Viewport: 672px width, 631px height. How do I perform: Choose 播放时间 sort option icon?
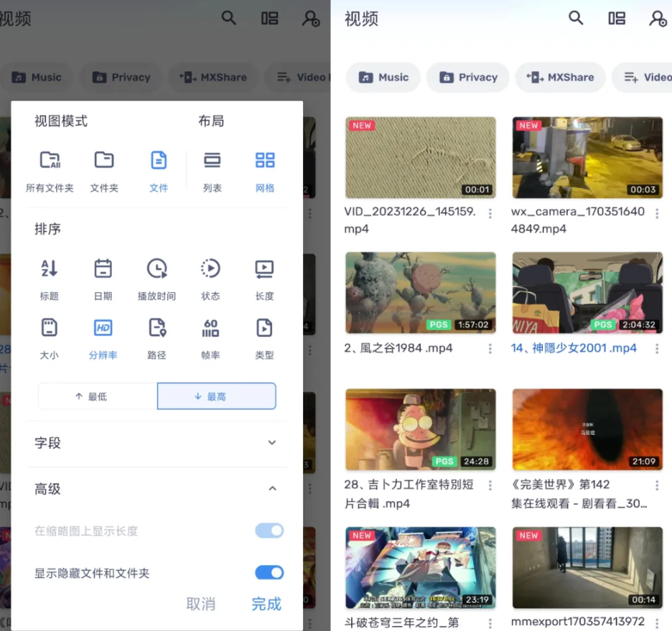click(157, 269)
